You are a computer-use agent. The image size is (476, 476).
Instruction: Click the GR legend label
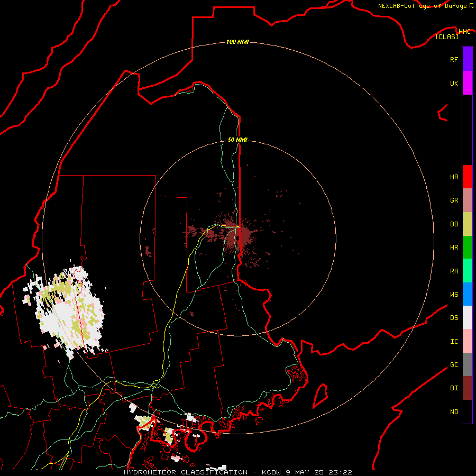click(x=454, y=200)
